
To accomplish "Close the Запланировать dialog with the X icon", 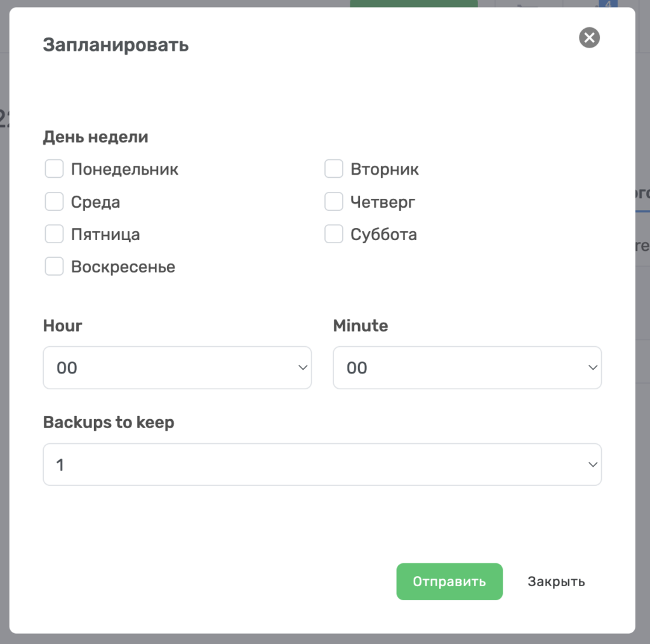I will click(589, 37).
